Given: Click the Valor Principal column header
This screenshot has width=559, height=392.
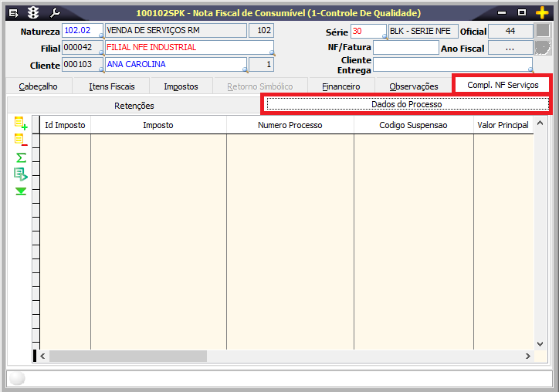Looking at the screenshot, I should pyautogui.click(x=503, y=125).
